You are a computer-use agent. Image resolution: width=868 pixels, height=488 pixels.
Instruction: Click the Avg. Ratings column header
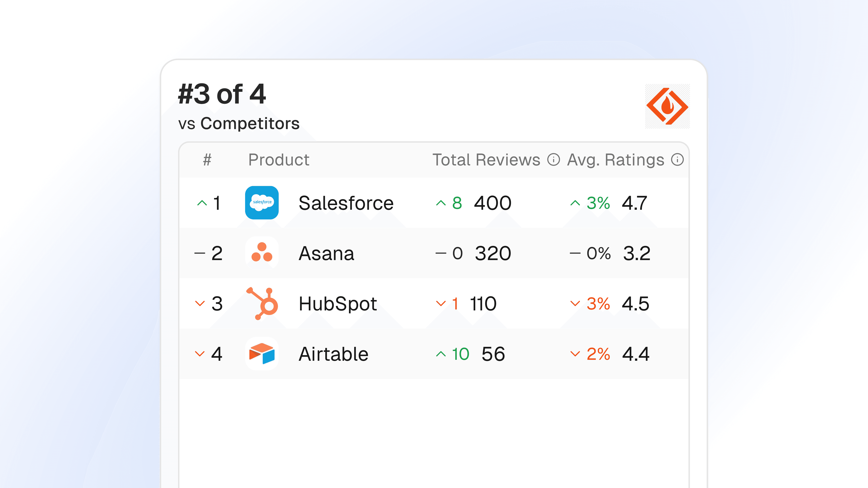coord(616,160)
